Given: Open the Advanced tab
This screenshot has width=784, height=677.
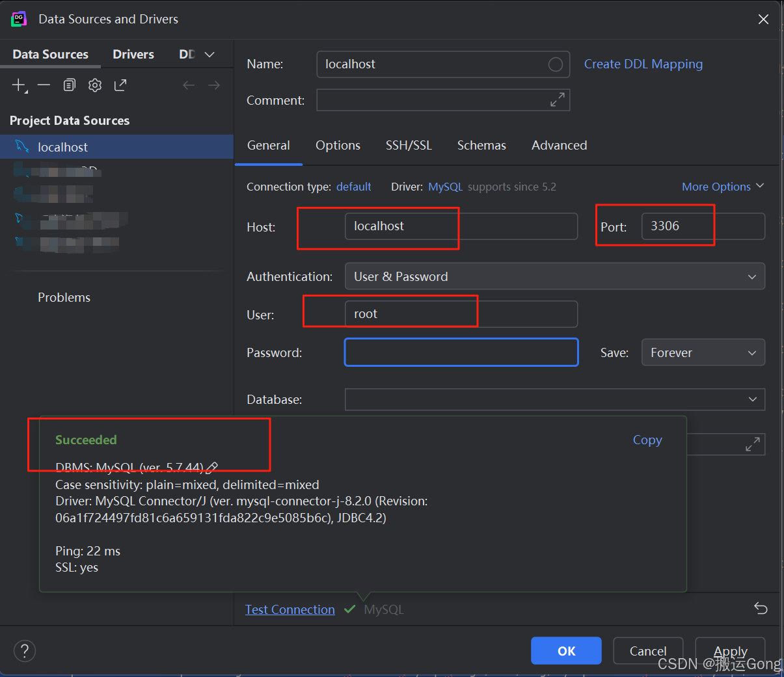Looking at the screenshot, I should coord(560,145).
